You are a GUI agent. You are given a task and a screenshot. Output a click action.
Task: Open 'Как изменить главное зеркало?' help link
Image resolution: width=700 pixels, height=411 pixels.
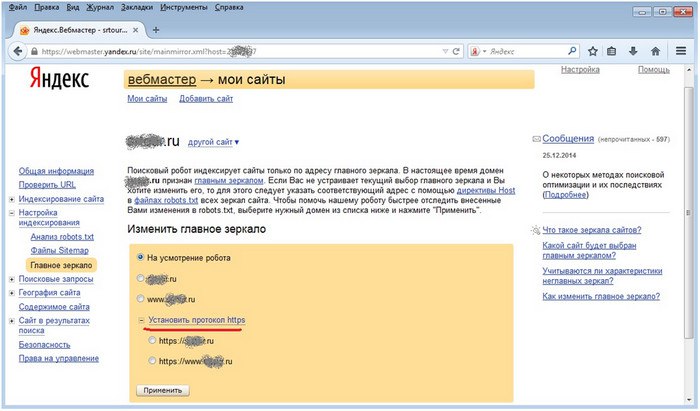pos(601,296)
